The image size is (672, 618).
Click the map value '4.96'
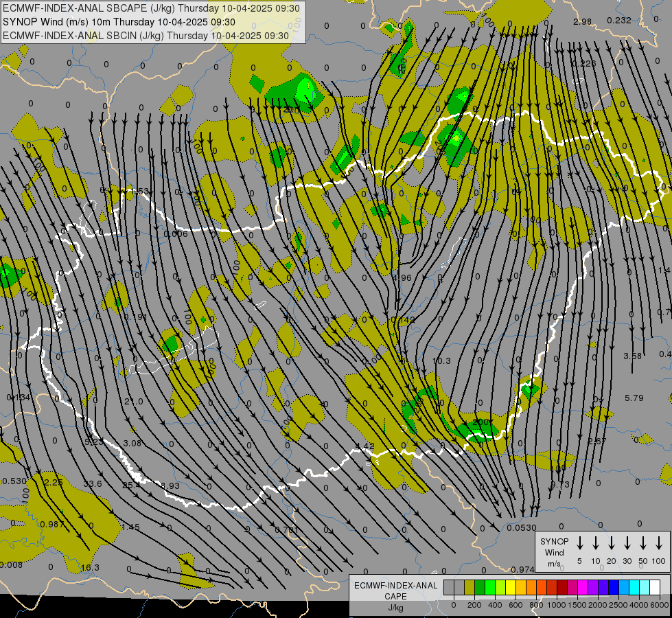[402, 278]
